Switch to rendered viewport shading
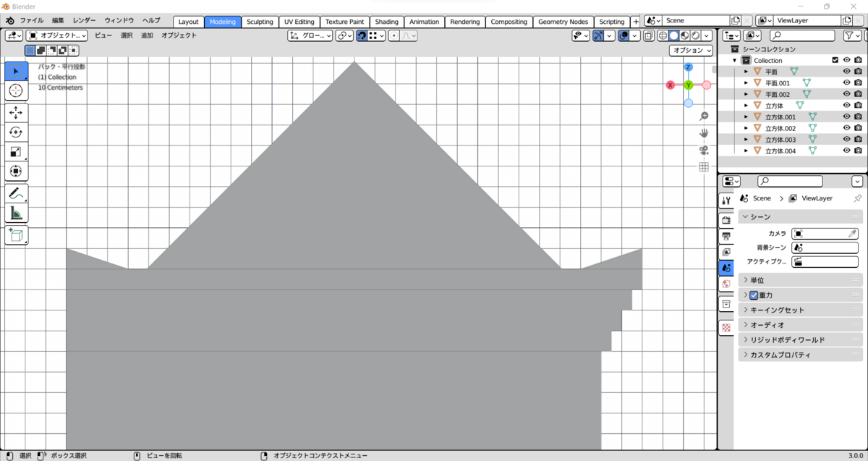 [x=695, y=35]
